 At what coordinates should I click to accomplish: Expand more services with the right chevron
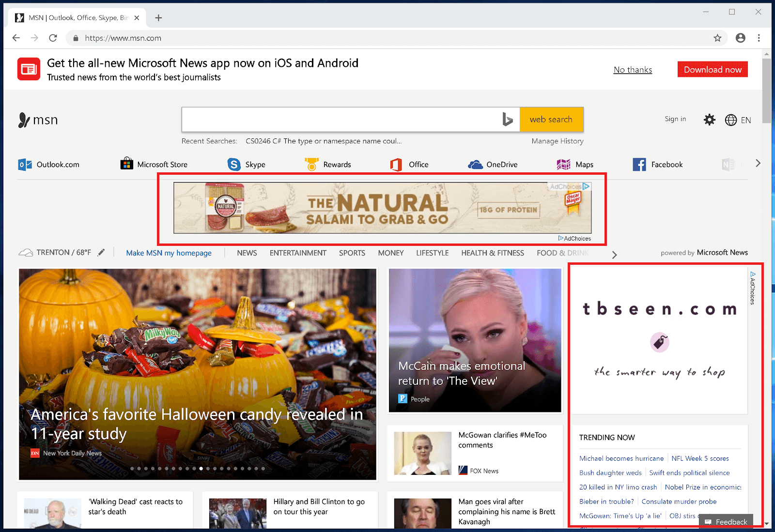coord(758,164)
